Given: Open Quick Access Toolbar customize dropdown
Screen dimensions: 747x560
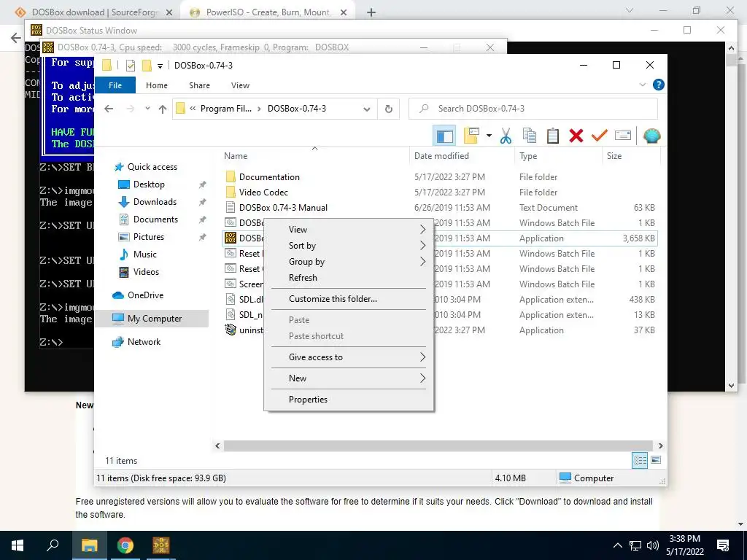Looking at the screenshot, I should click(x=160, y=66).
